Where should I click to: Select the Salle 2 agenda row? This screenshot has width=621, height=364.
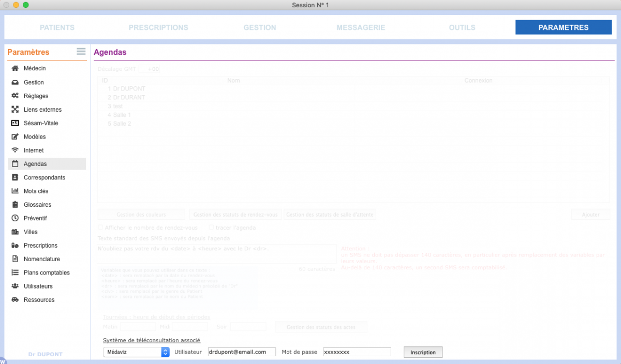(x=351, y=124)
